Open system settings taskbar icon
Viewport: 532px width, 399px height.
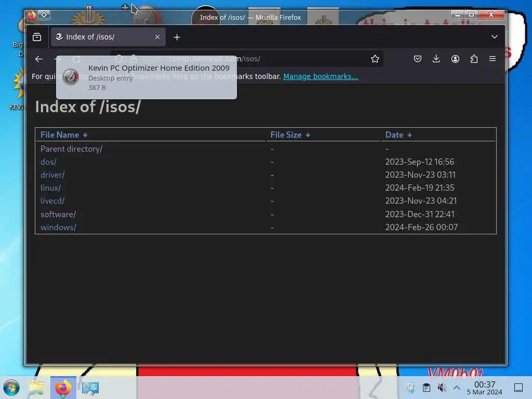[90, 388]
